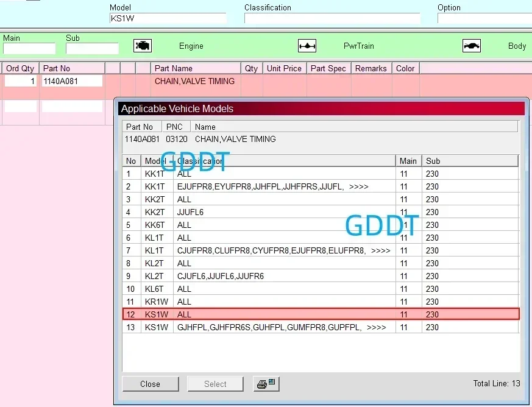This screenshot has width=532, height=407.
Task: Select row 10 KL6T ALL
Action: click(321, 289)
